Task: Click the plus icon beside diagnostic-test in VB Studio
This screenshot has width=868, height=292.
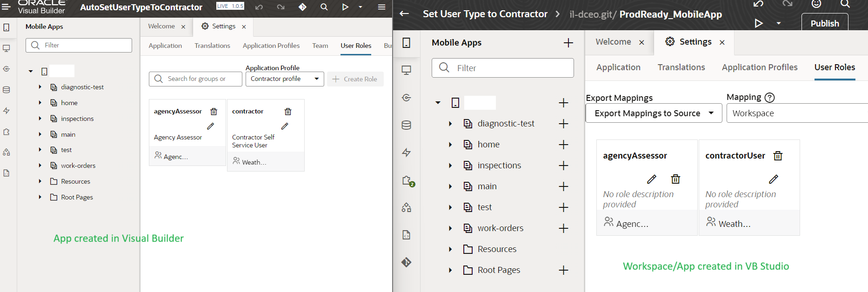Action: click(563, 124)
